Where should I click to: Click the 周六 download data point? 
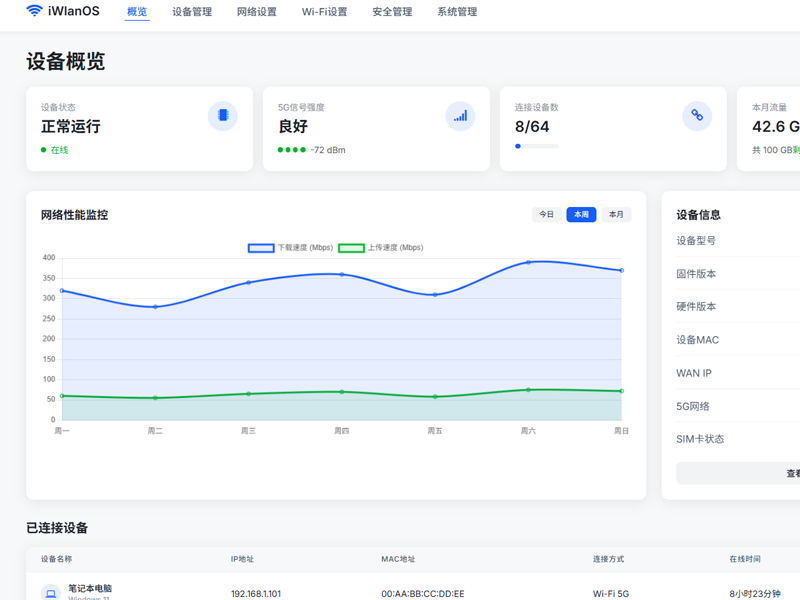pyautogui.click(x=528, y=262)
